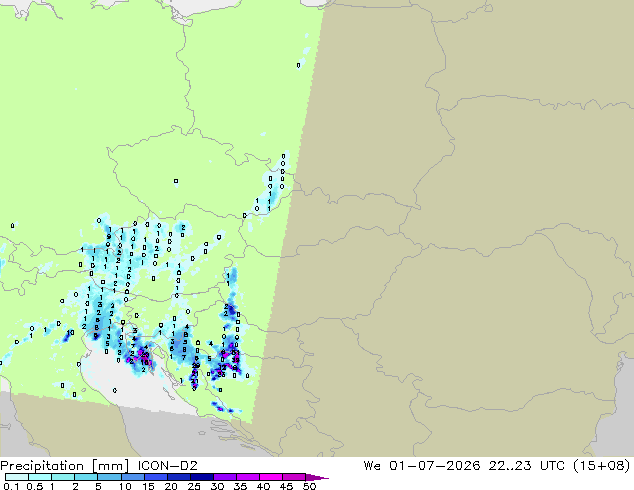This screenshot has height=490, width=634.
Task: Choose the 20–25 mm dark blue swatch
Action: [178, 477]
